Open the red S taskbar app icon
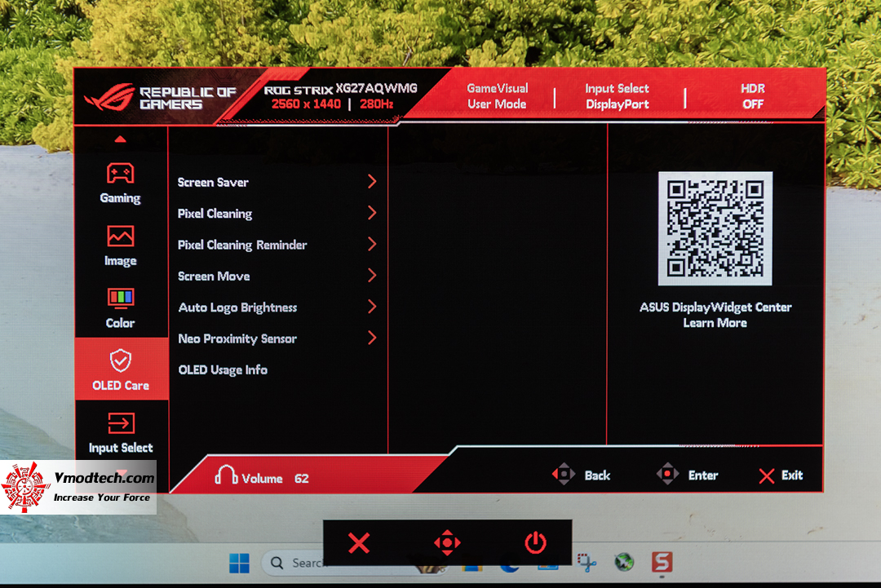Screen dimensions: 881x588 click(662, 562)
